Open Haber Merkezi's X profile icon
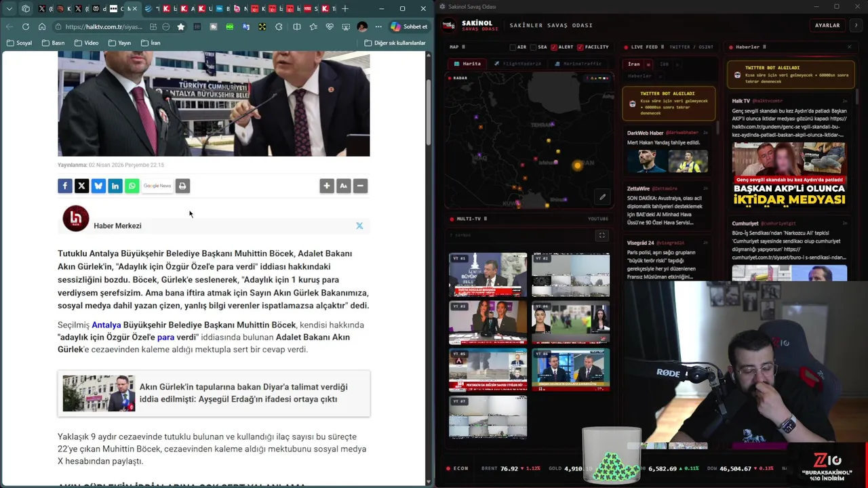Screen dimensions: 868x488 (x=359, y=226)
